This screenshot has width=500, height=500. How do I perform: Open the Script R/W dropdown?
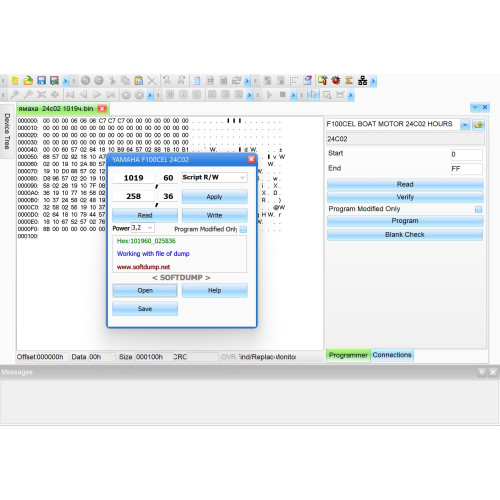pyautogui.click(x=214, y=177)
